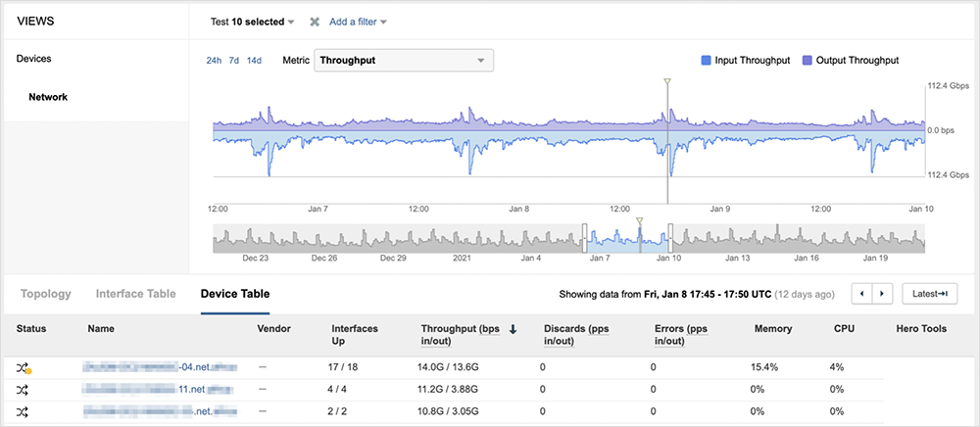Expand the Metric Throughput combo box
The width and height of the screenshot is (980, 427).
pyautogui.click(x=403, y=61)
